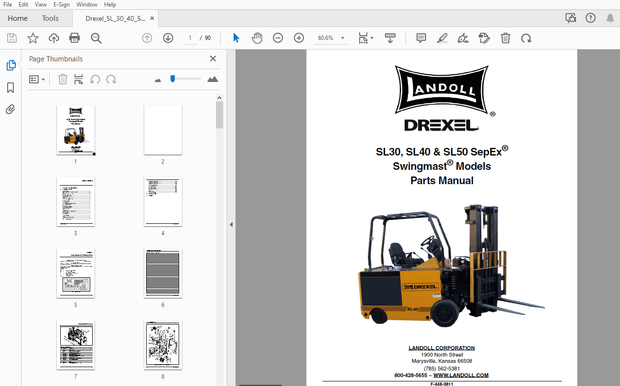Open the WWW.LANDOLL.COM link
Image resolution: width=620 pixels, height=386 pixels.
point(461,375)
